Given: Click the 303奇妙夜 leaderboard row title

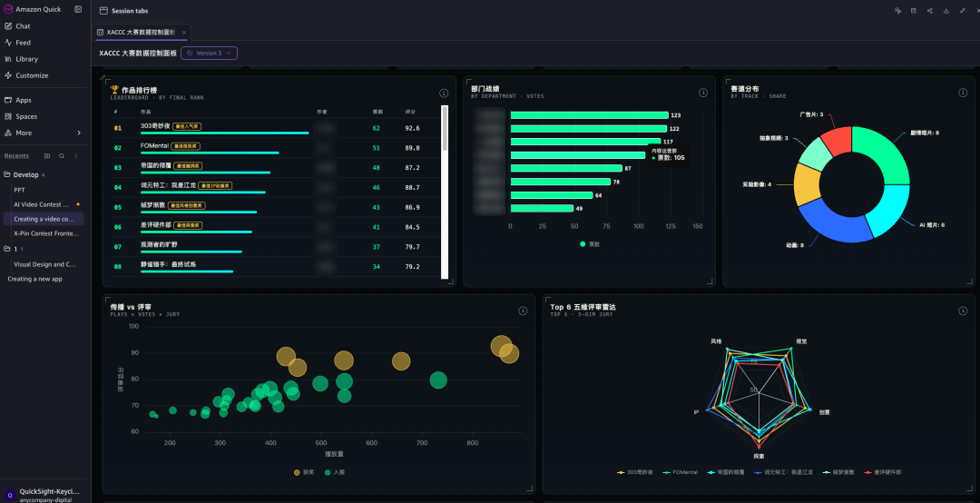Looking at the screenshot, I should point(155,126).
